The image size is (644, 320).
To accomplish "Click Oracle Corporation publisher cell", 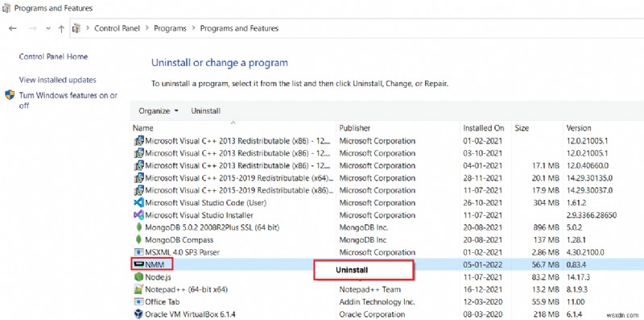I will [x=372, y=314].
